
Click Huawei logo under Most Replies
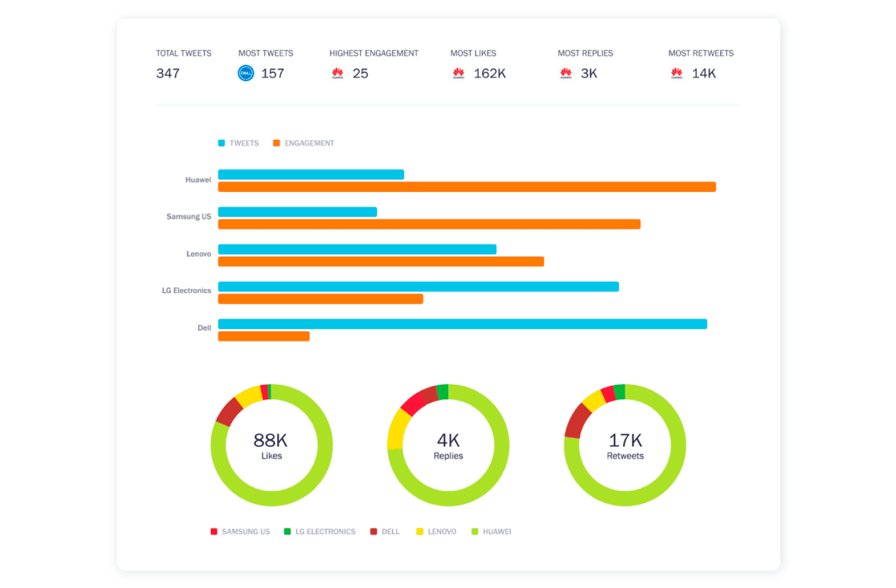click(566, 73)
